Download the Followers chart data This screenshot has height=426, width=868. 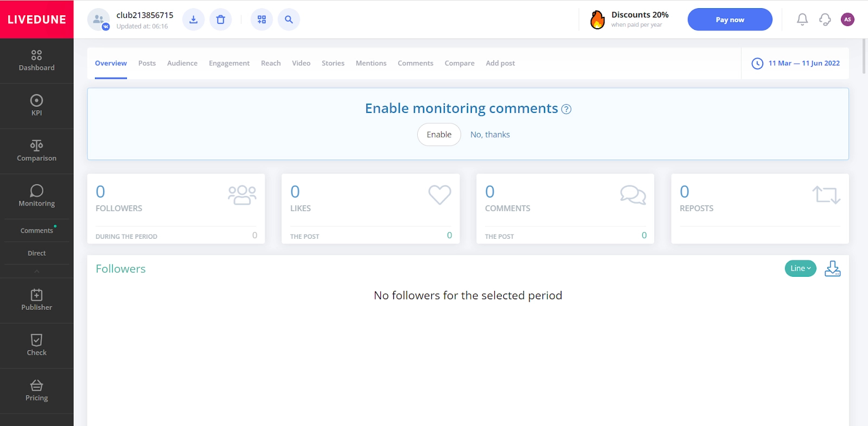(x=832, y=269)
